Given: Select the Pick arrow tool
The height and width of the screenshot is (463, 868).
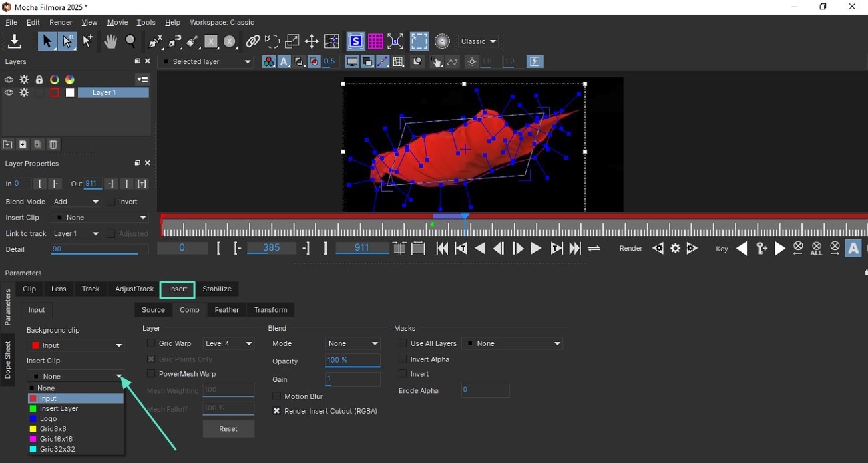Looking at the screenshot, I should (47, 41).
